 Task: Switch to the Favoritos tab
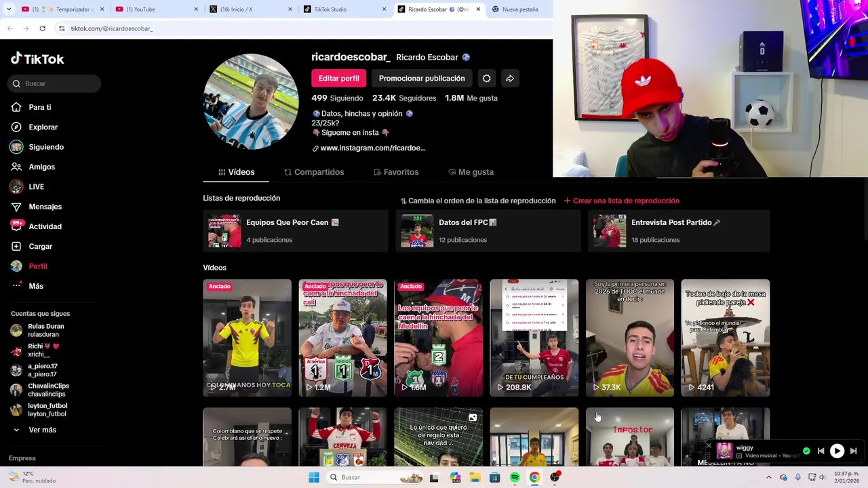[x=396, y=172]
